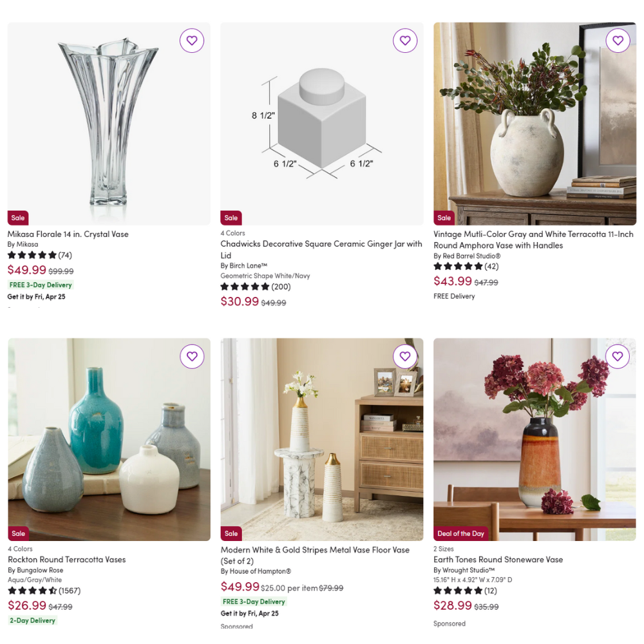Open Chadwicks Decorative Square Ceramic Ginger Jar link
This screenshot has width=644, height=644.
(x=321, y=249)
